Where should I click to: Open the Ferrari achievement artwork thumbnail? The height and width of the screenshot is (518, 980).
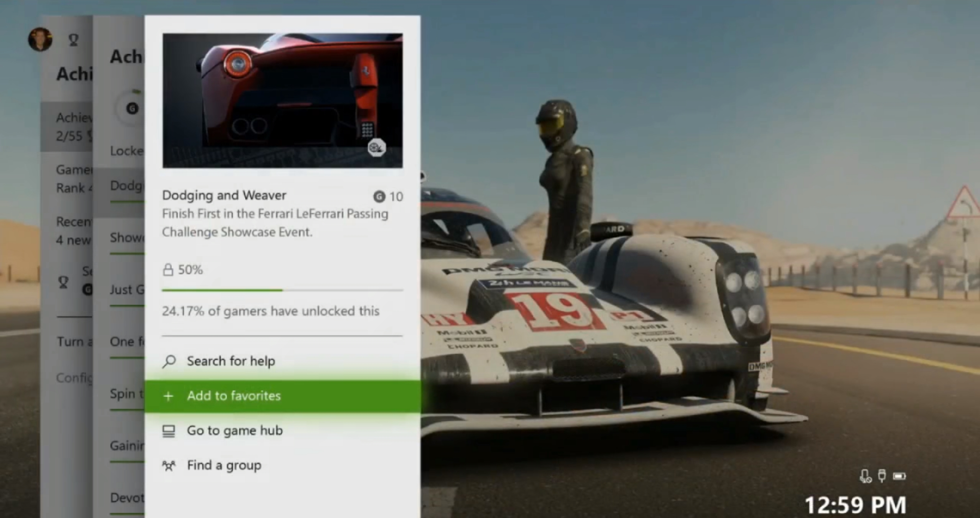tap(282, 100)
